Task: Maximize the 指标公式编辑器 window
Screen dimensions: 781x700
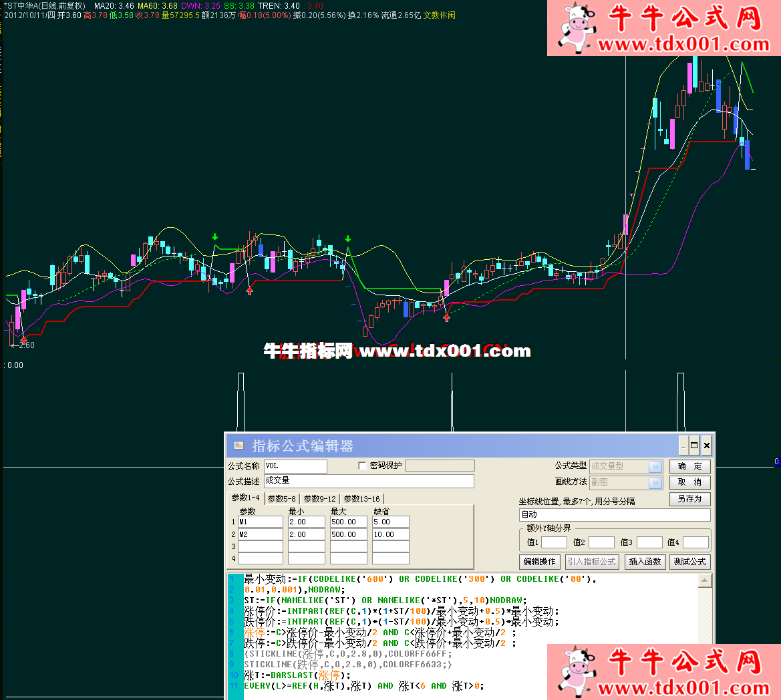Action: click(695, 446)
